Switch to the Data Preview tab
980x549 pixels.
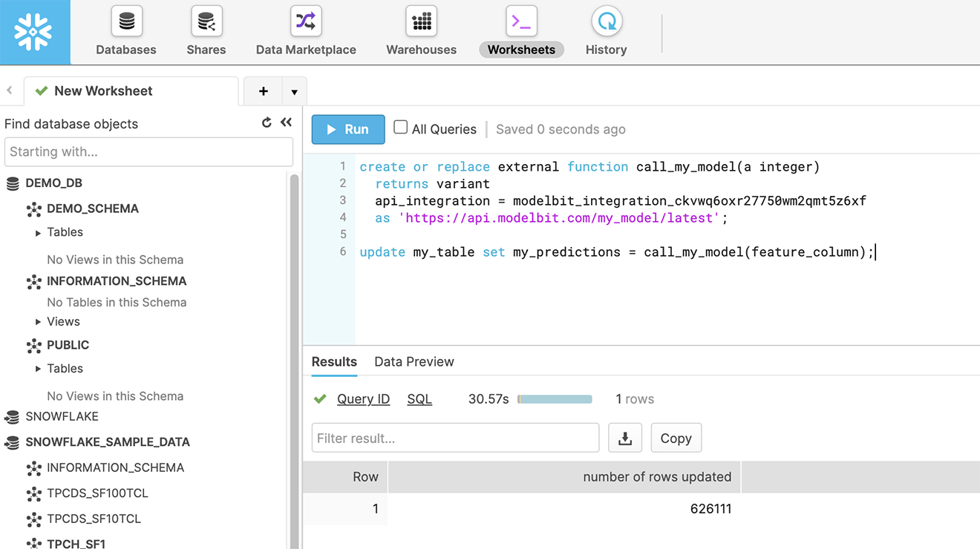click(x=414, y=362)
